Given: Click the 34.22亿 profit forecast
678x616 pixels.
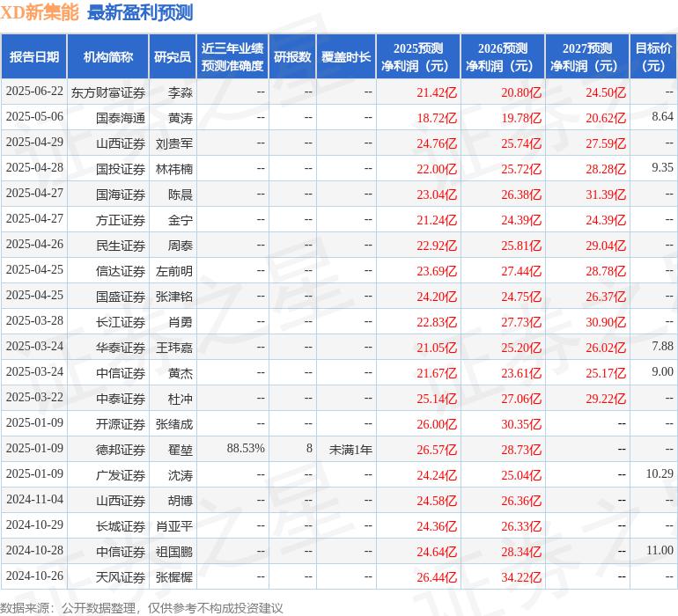Looking at the screenshot, I should (x=521, y=577).
